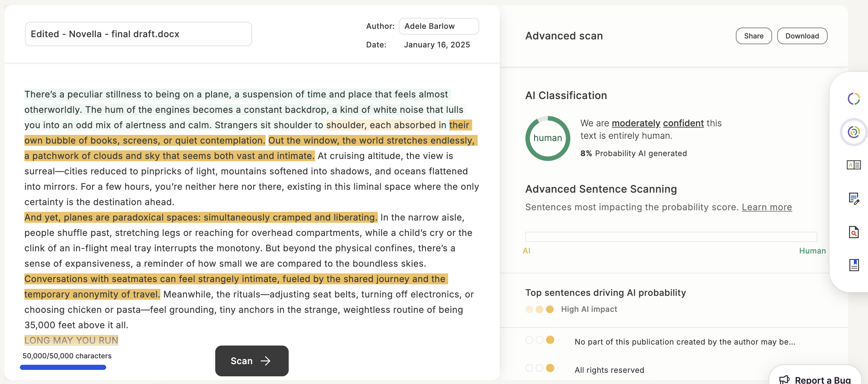Image resolution: width=868 pixels, height=384 pixels.
Task: Click the document edit pencil icon
Action: point(854,198)
